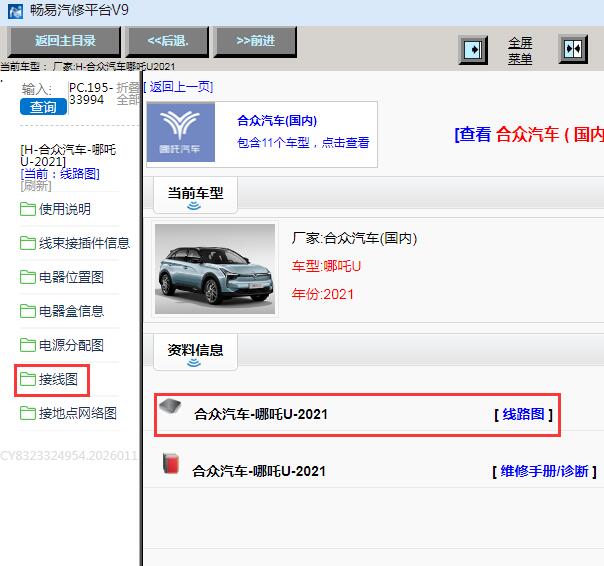This screenshot has width=604, height=566.
Task: Click the 车型:哪吒U text
Action: tap(326, 266)
